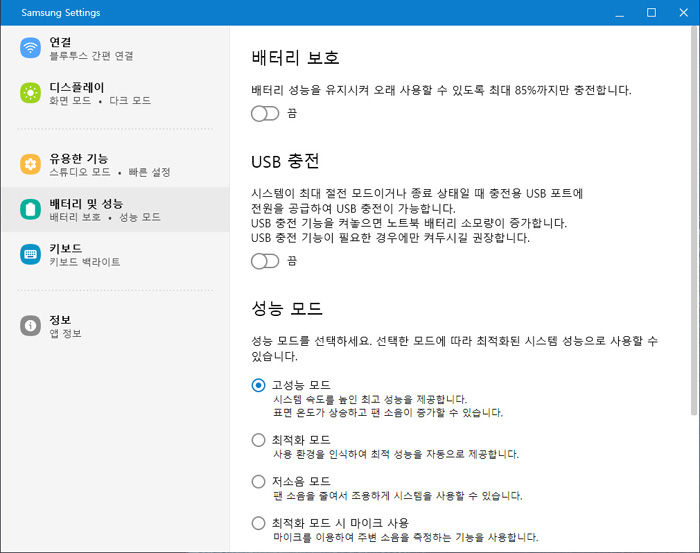Select the 저소음 모드 radio button
700x553 pixels.
pos(258,482)
